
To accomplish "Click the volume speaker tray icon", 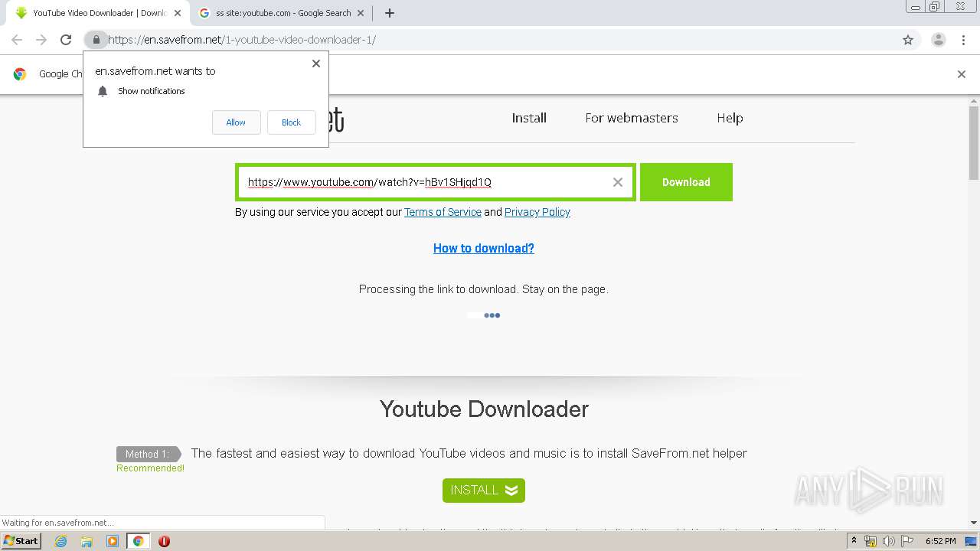I will 889,541.
